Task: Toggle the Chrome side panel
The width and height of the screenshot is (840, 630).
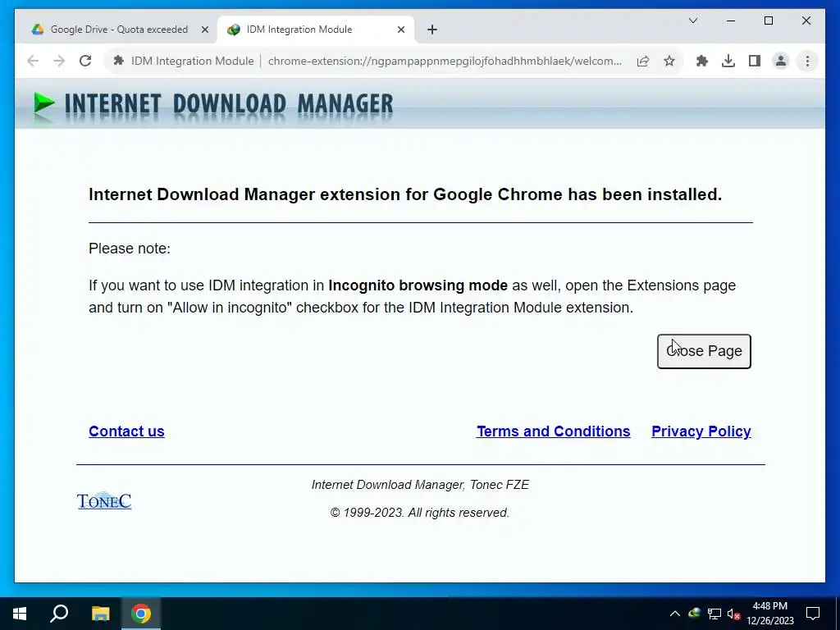Action: [x=755, y=61]
